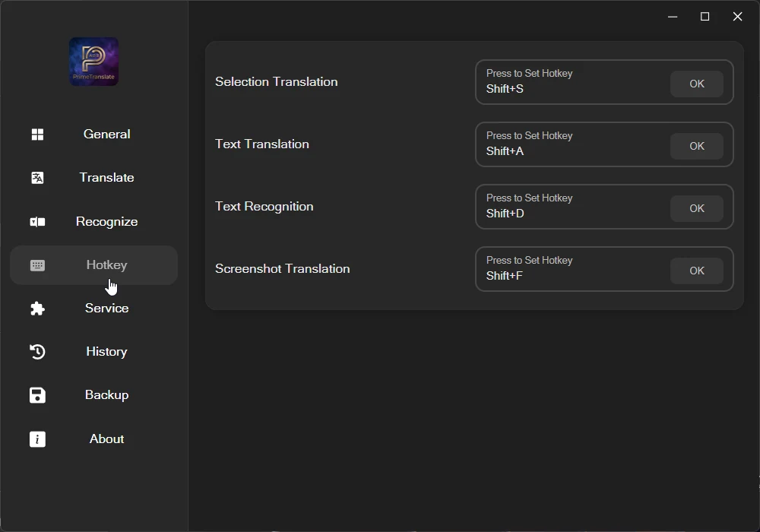Confirm Text Recognition hotkey with OK
Viewport: 760px width, 532px height.
pos(696,208)
